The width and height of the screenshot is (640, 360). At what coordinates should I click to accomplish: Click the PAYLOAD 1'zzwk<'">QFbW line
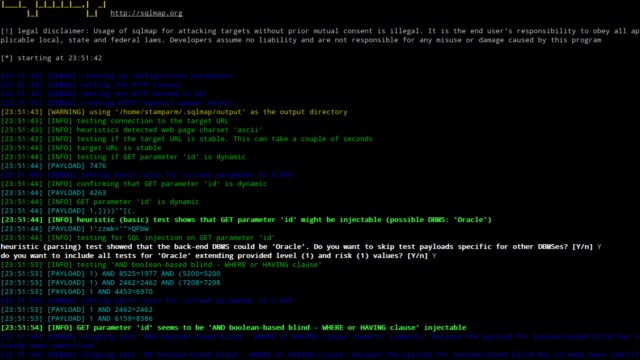point(75,229)
